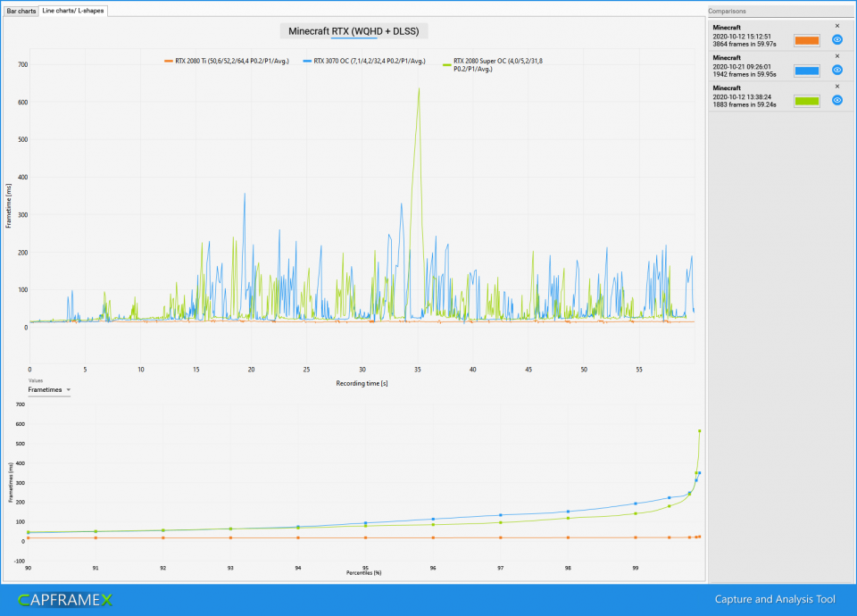Toggle visibility of the 09:26:01 Minecraft recording
Screen dimensions: 857x616
pyautogui.click(x=836, y=70)
